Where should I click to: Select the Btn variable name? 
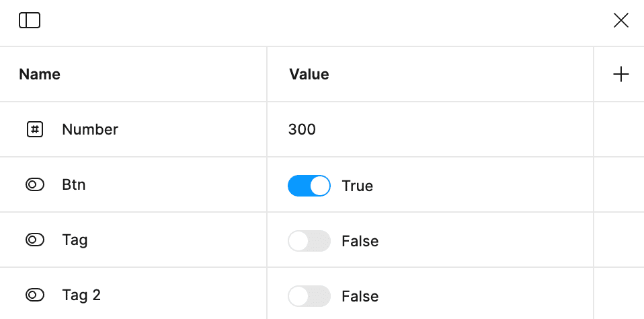point(74,184)
